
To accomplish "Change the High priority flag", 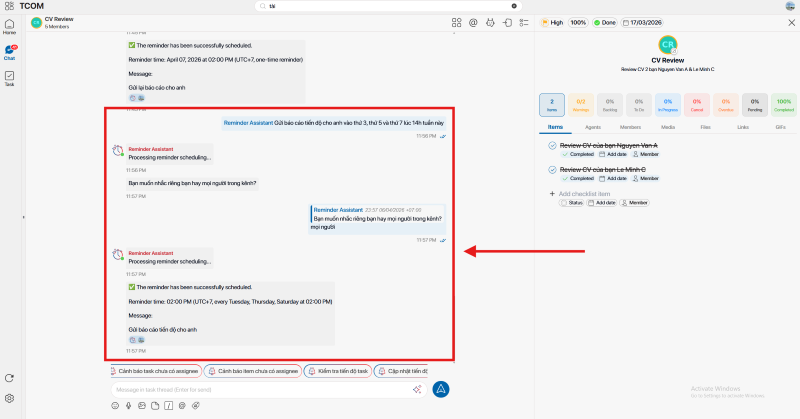I will (552, 22).
